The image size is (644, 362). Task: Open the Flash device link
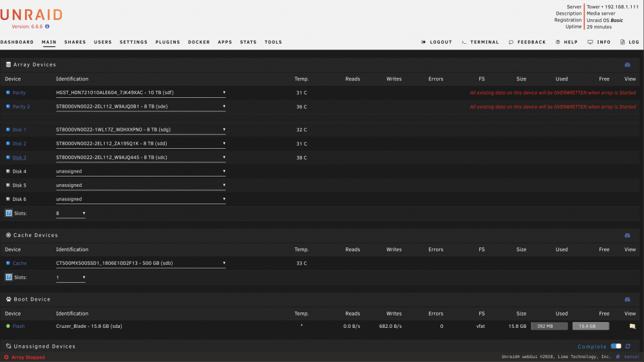tap(19, 327)
